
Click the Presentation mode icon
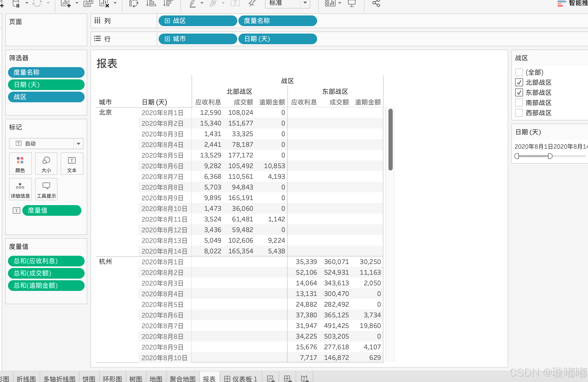(x=352, y=3)
